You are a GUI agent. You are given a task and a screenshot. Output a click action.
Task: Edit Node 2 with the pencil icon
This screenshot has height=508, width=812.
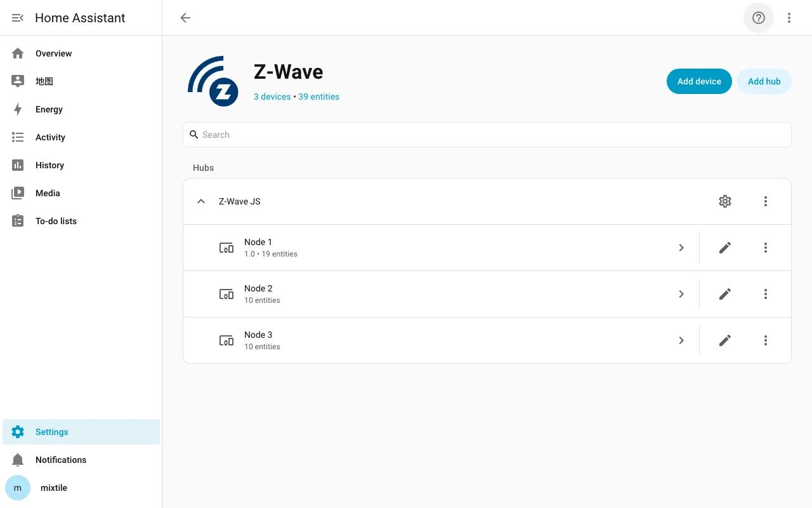725,294
